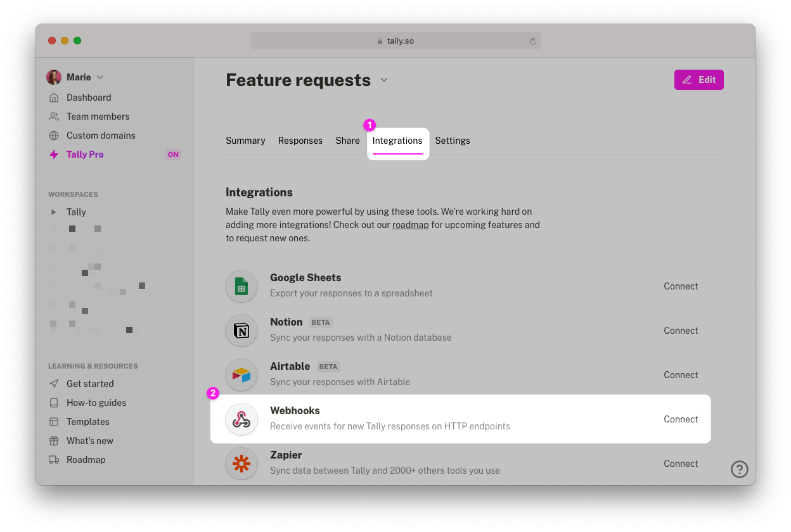Click the Zapier integration icon
The width and height of the screenshot is (791, 532).
[241, 464]
